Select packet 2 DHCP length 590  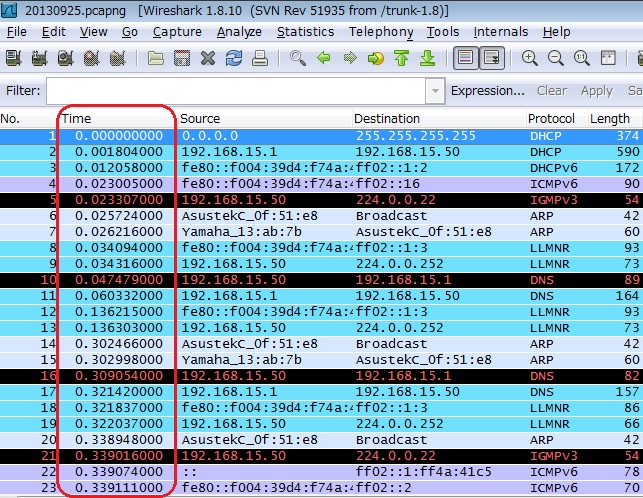click(322, 152)
